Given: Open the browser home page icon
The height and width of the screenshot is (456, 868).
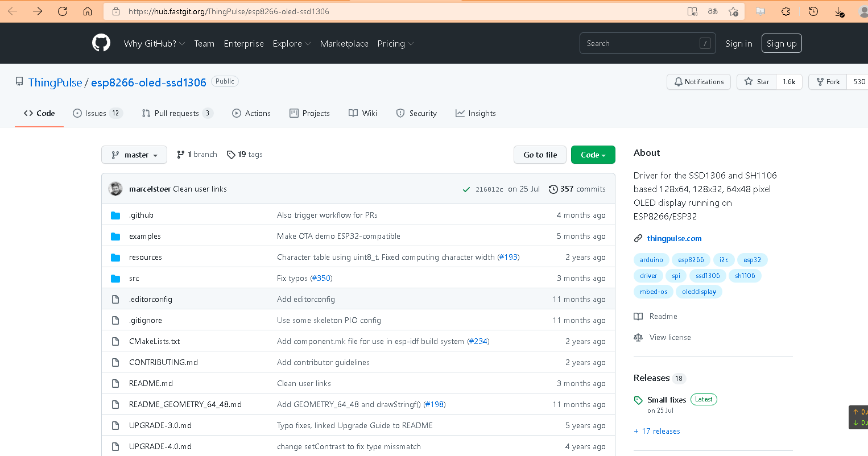Looking at the screenshot, I should (88, 11).
